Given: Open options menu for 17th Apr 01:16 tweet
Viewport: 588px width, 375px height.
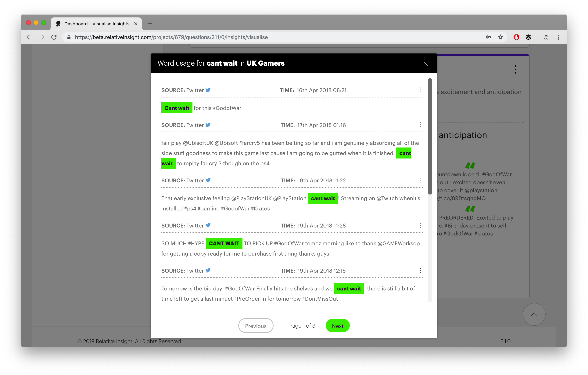Looking at the screenshot, I should [420, 125].
